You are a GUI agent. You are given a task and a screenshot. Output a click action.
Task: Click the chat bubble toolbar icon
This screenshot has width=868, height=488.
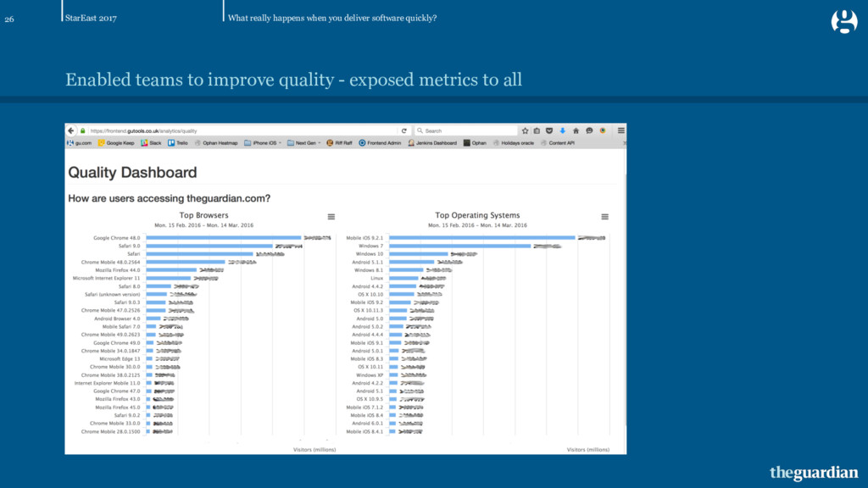589,131
